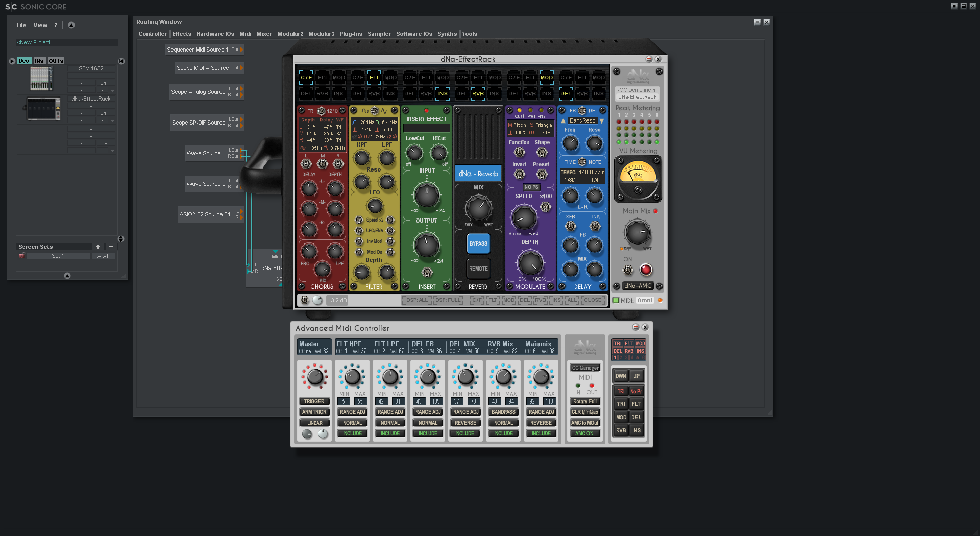The image size is (980, 536).
Task: Click the Insert INPUT gain knob
Action: (x=426, y=194)
